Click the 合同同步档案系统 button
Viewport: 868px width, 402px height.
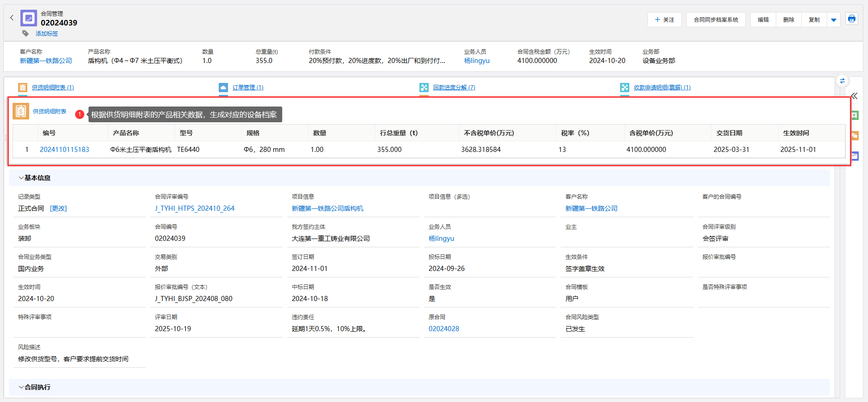click(x=716, y=20)
